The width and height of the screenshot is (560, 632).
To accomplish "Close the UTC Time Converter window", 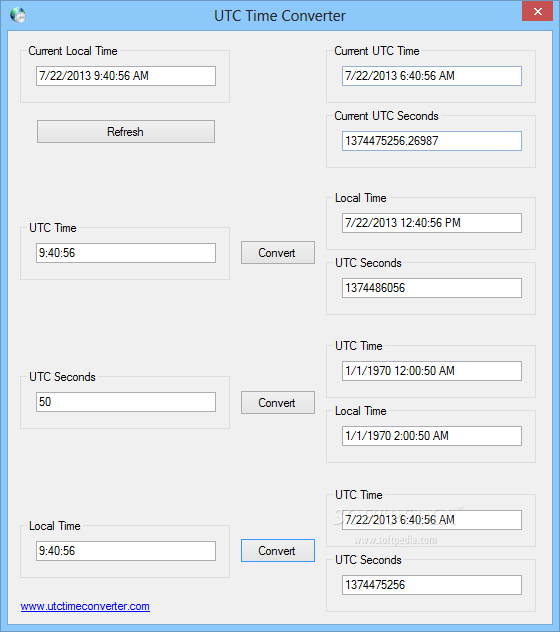I will click(x=537, y=11).
